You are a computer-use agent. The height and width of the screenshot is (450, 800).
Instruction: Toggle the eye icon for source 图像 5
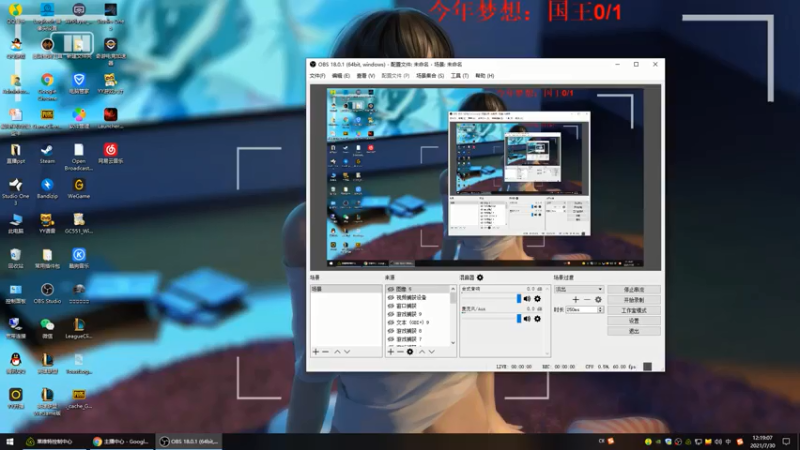(391, 289)
